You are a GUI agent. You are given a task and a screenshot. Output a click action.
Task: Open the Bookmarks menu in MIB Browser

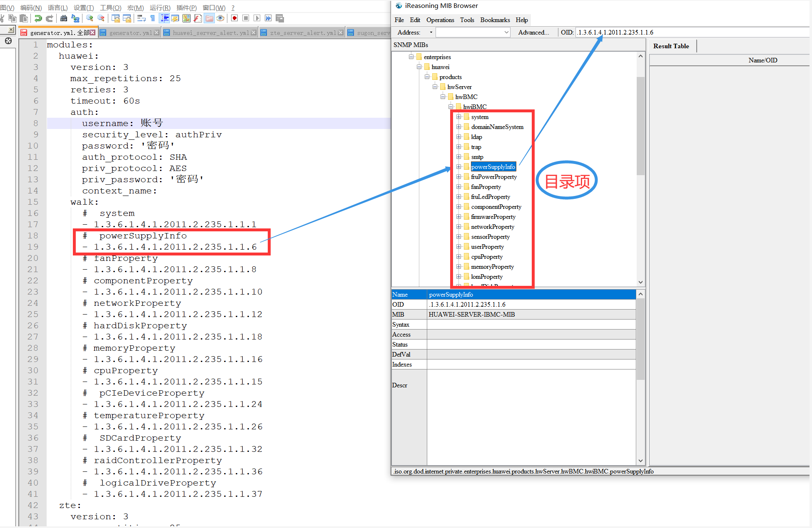pos(495,20)
